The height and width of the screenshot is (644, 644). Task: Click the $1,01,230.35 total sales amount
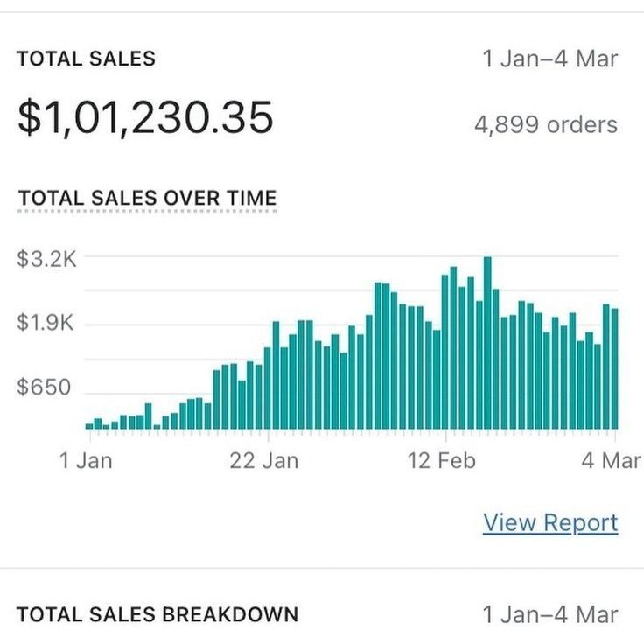coord(145,117)
